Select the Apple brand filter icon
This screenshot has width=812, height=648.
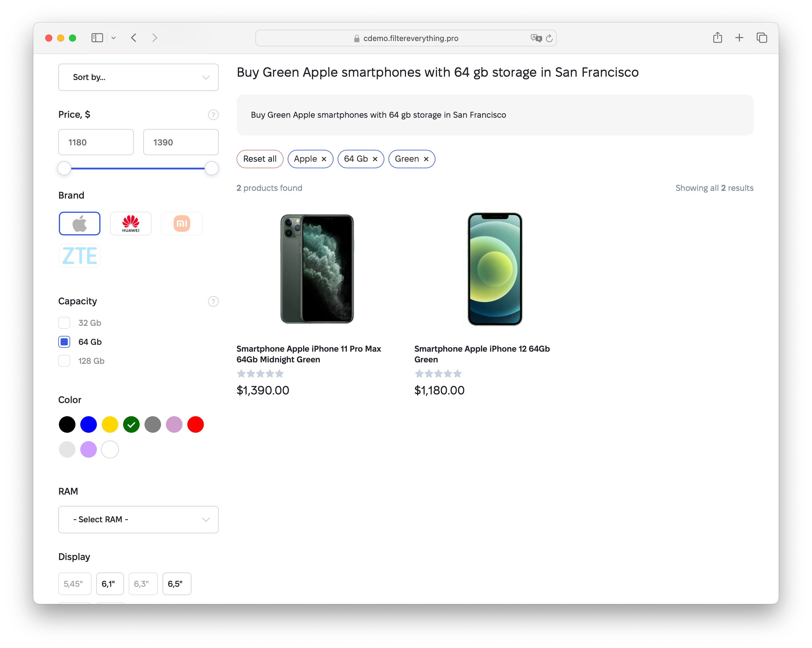pyautogui.click(x=79, y=223)
